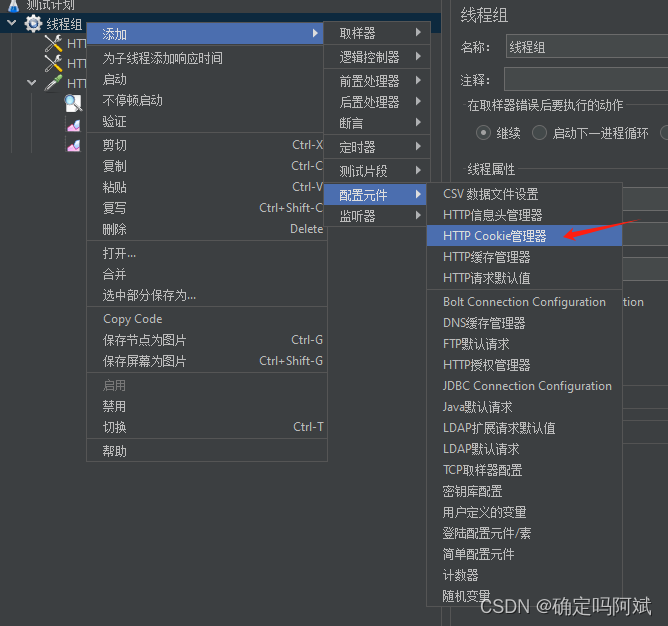Select 密钥库配置
The image size is (668, 626).
[524, 491]
